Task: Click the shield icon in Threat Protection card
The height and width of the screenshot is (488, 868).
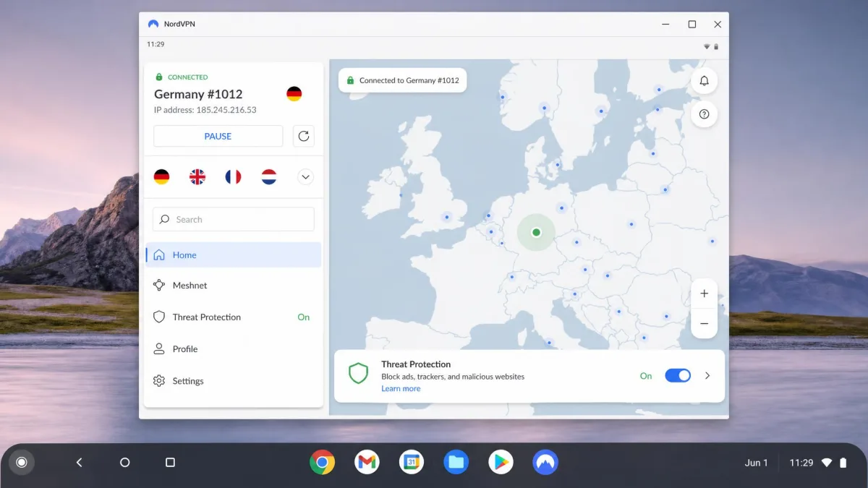Action: [359, 374]
